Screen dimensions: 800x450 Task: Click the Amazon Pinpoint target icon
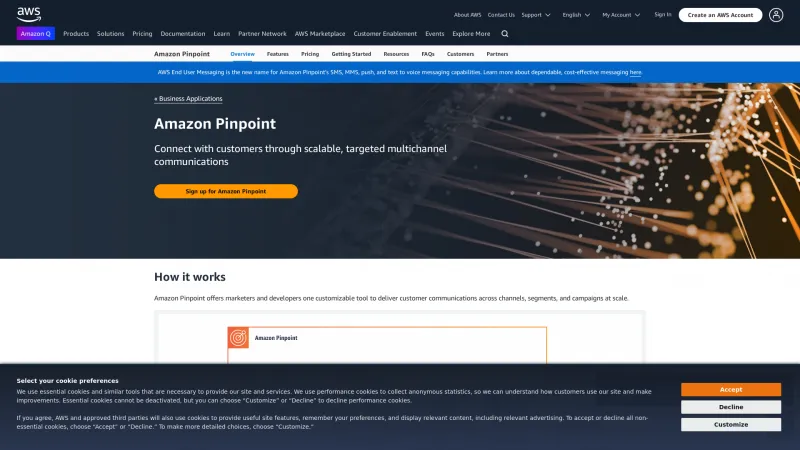click(x=238, y=338)
